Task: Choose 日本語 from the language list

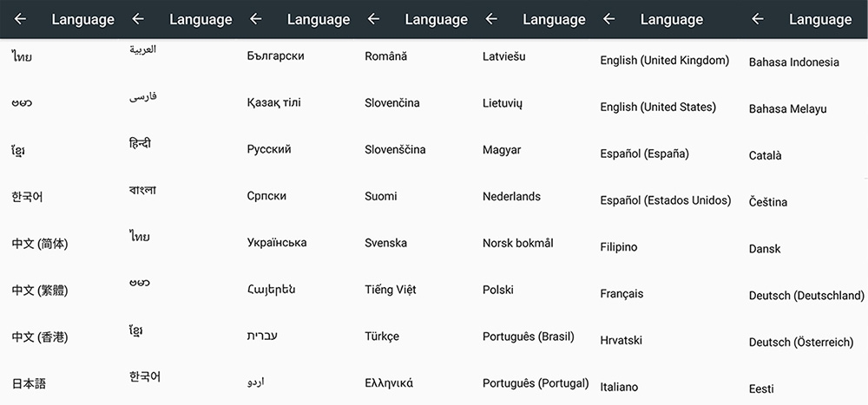Action: click(27, 383)
